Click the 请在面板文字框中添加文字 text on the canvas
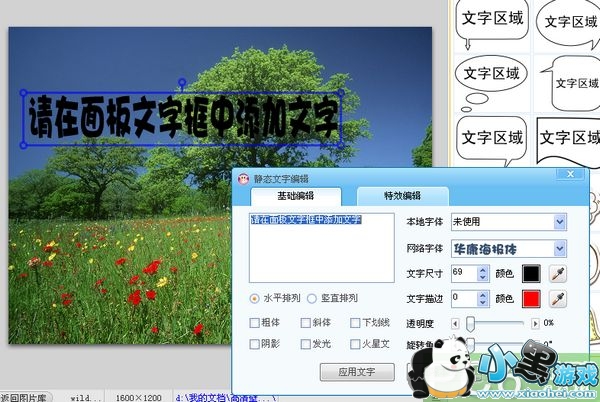This screenshot has width=600, height=402. coord(183,117)
